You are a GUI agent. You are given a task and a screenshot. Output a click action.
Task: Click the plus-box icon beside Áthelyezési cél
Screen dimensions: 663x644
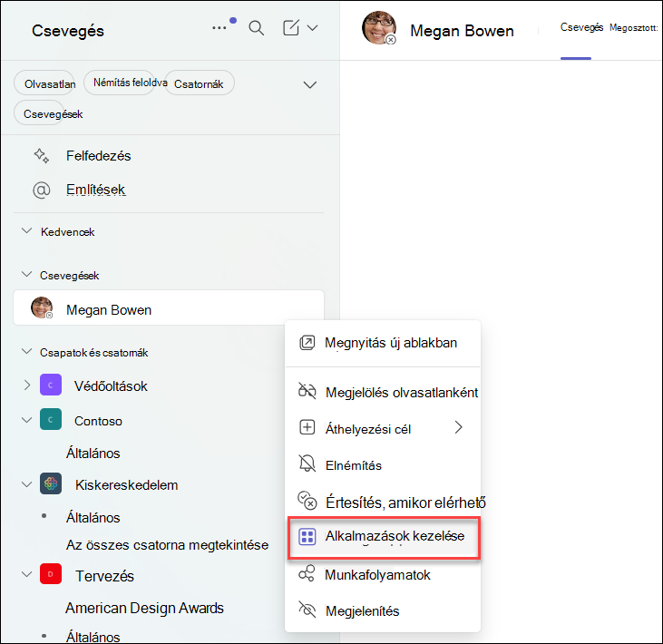pos(307,427)
